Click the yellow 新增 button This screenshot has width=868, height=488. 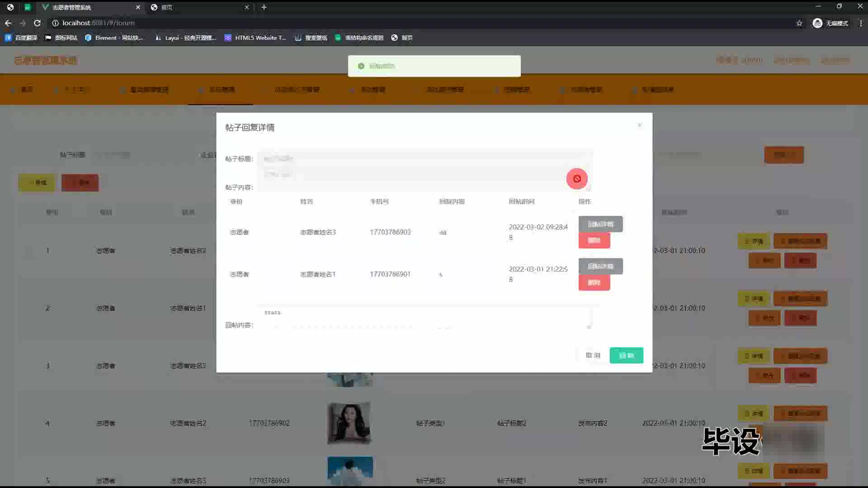click(x=37, y=183)
